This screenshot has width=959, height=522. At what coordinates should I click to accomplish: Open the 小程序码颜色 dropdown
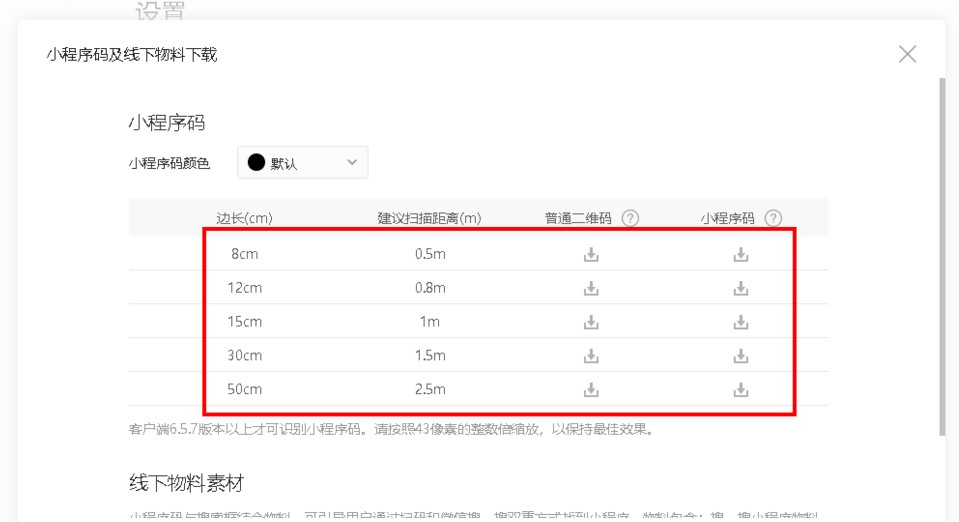click(302, 163)
